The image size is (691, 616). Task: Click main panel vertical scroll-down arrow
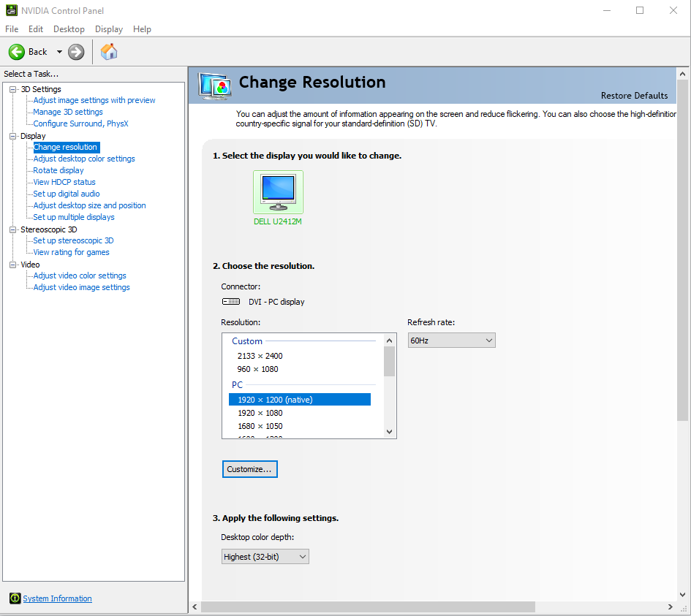click(682, 595)
